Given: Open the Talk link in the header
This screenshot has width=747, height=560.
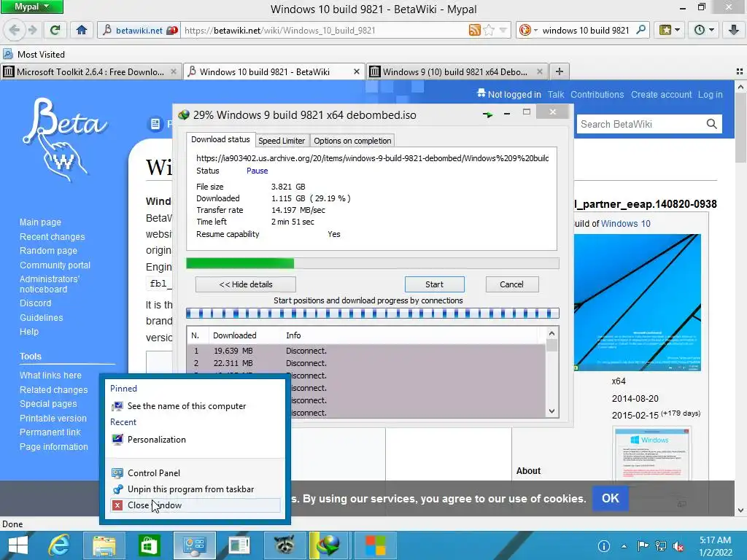Looking at the screenshot, I should (555, 94).
